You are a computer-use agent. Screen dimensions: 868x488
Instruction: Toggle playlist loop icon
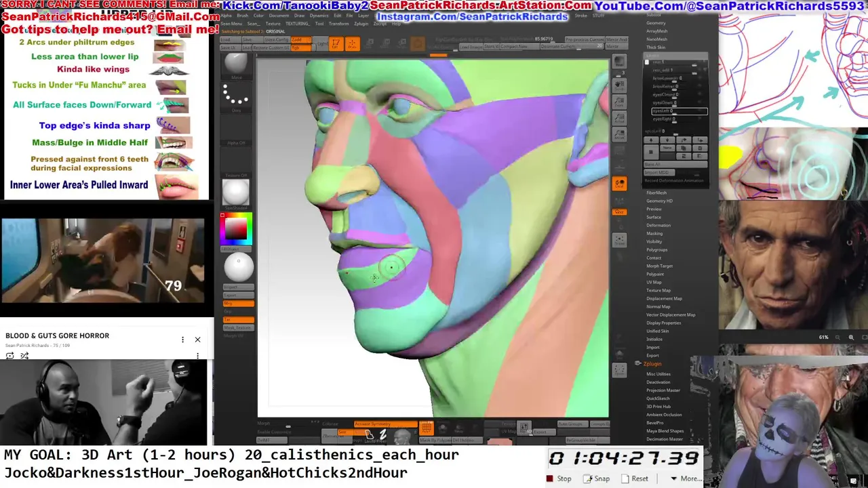pyautogui.click(x=10, y=356)
